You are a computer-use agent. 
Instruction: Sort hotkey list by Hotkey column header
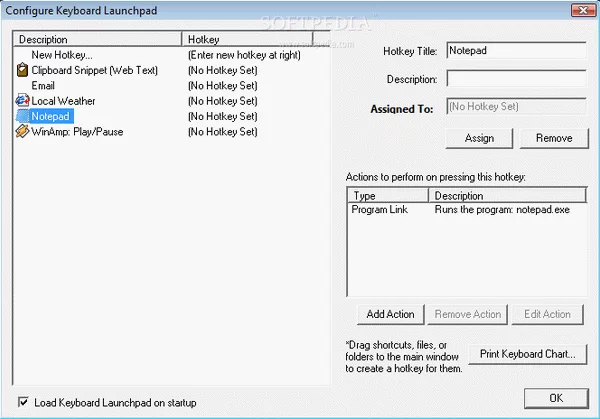click(x=248, y=39)
